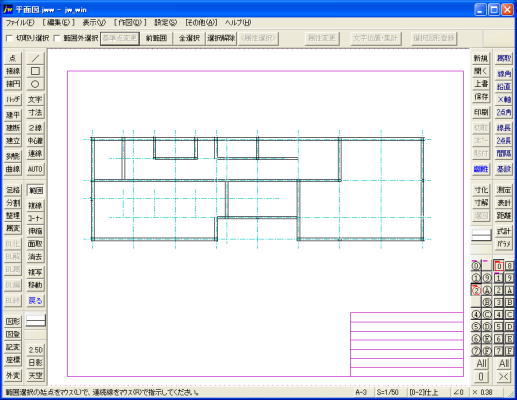
Task: Choose the AUTO mode tool
Action: [x=35, y=169]
